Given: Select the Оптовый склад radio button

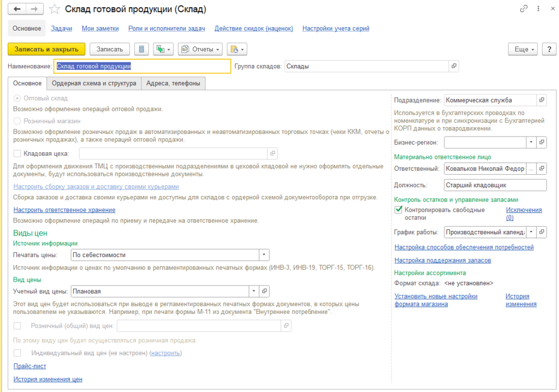Looking at the screenshot, I should (17, 98).
